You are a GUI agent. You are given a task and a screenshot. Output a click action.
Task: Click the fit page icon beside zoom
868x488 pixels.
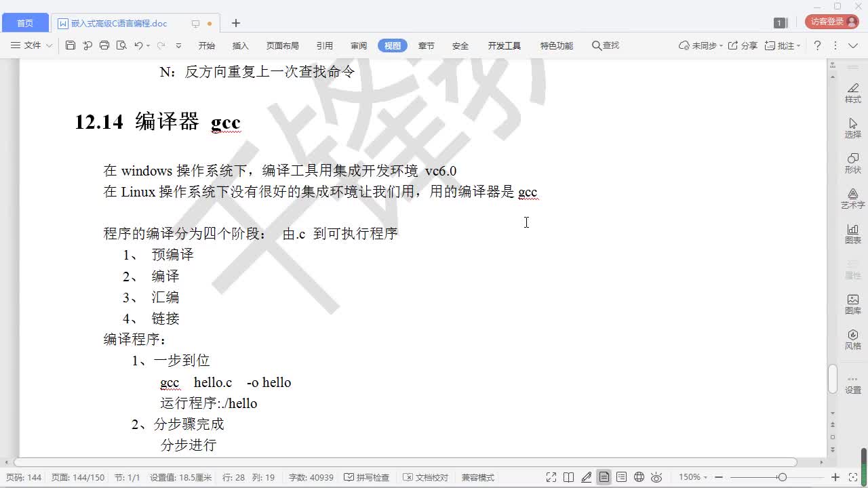[x=854, y=477]
